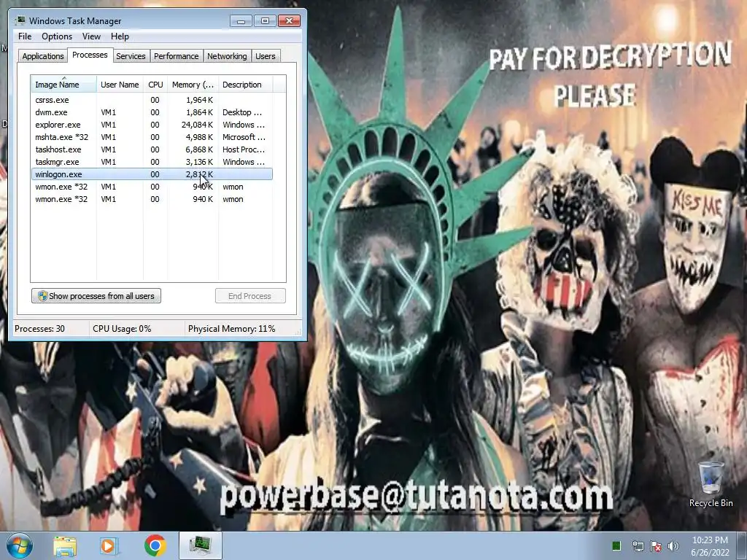Select the dwm.exe process row

tap(152, 112)
